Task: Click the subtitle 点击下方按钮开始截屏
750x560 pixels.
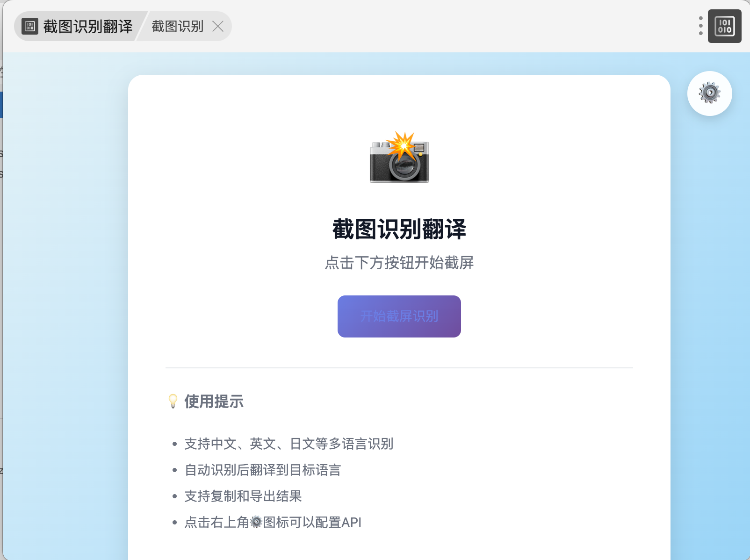Action: pos(399,263)
